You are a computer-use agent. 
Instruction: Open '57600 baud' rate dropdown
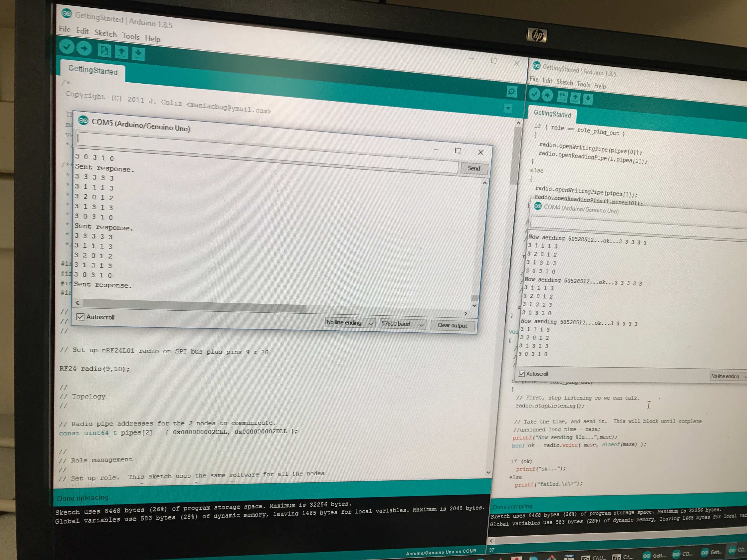[x=402, y=324]
